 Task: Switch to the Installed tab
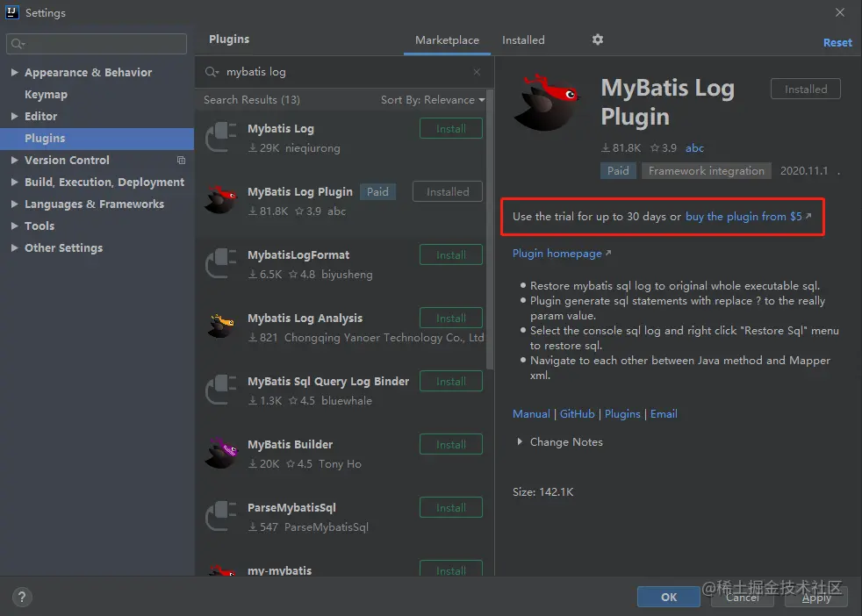[523, 40]
